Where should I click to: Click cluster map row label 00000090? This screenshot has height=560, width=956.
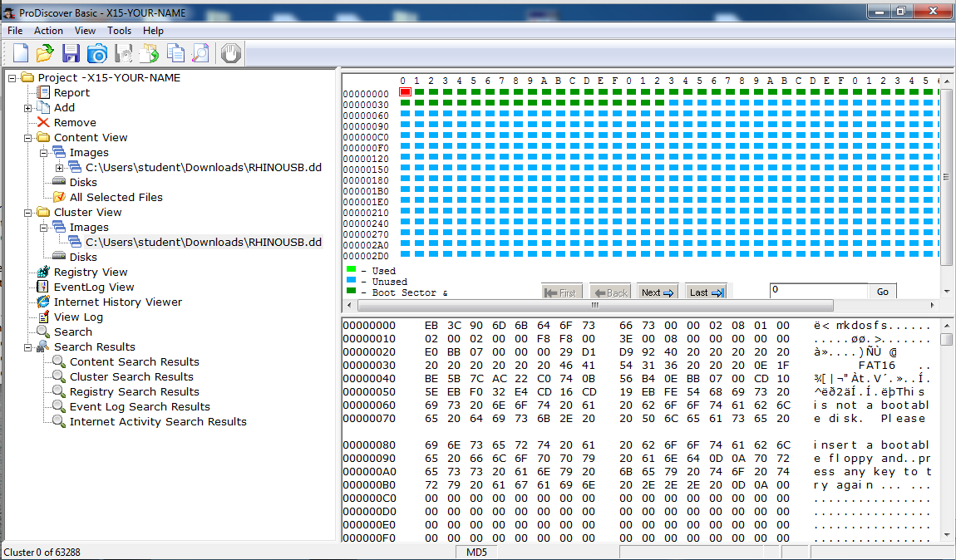click(x=366, y=126)
